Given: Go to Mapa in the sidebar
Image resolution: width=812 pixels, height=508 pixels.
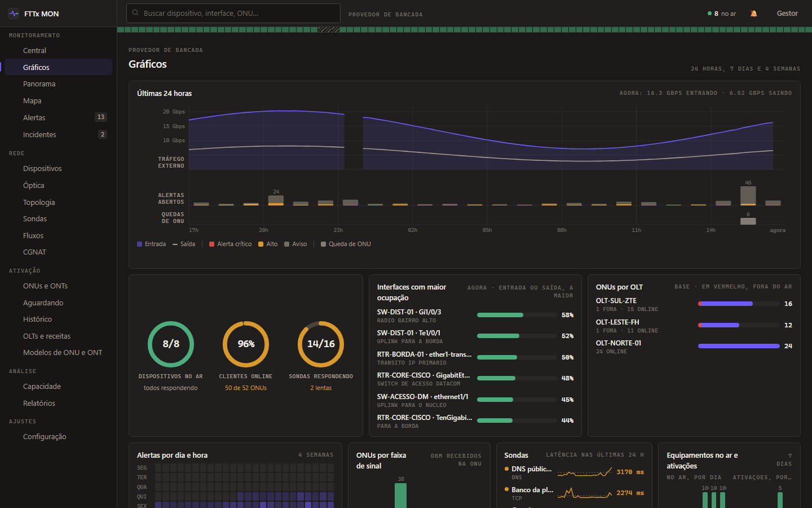Looking at the screenshot, I should (x=58, y=101).
